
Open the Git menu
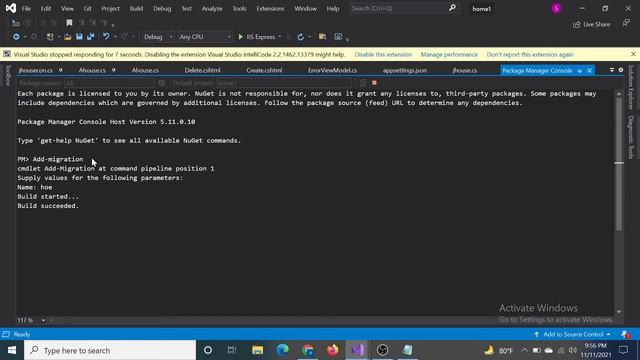tap(87, 8)
